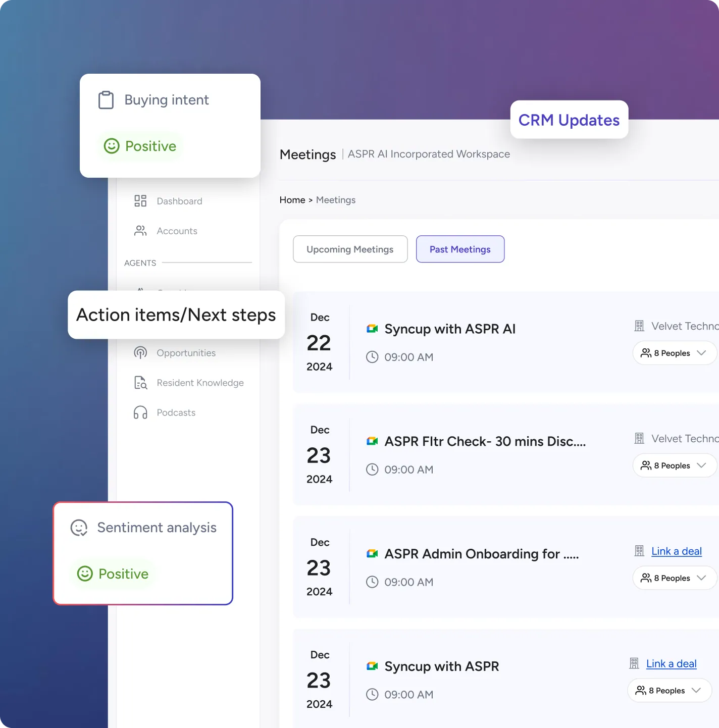Screen dimensions: 719x728
Task: Click the Positive badge under Sentiment analysis
Action: [113, 574]
